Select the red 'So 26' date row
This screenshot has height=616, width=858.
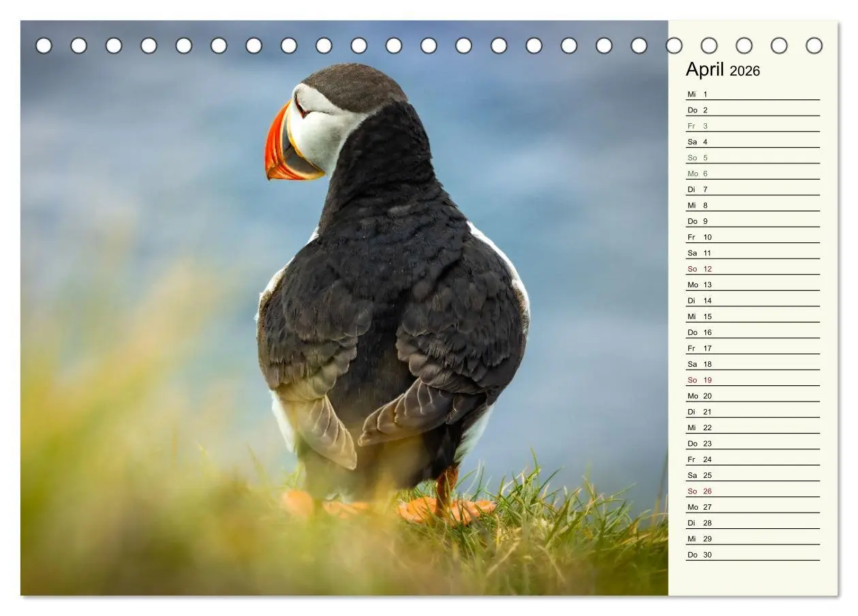tap(752, 491)
